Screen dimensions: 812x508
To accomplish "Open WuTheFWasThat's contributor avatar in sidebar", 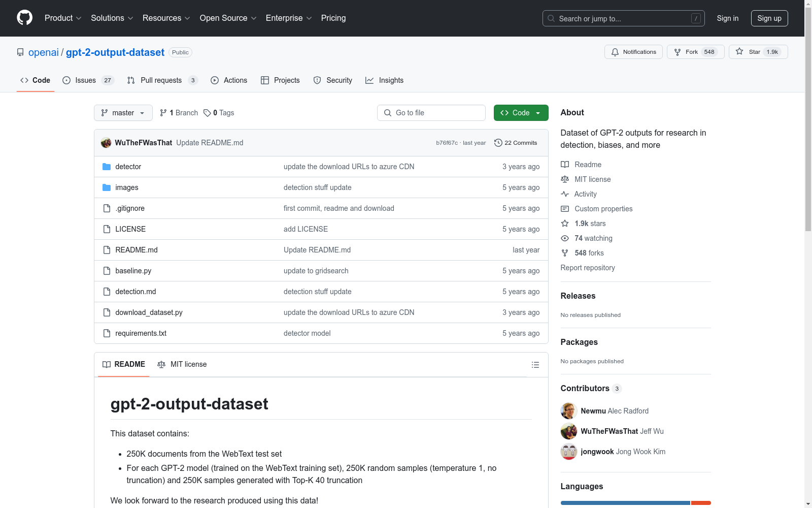I will pyautogui.click(x=569, y=431).
